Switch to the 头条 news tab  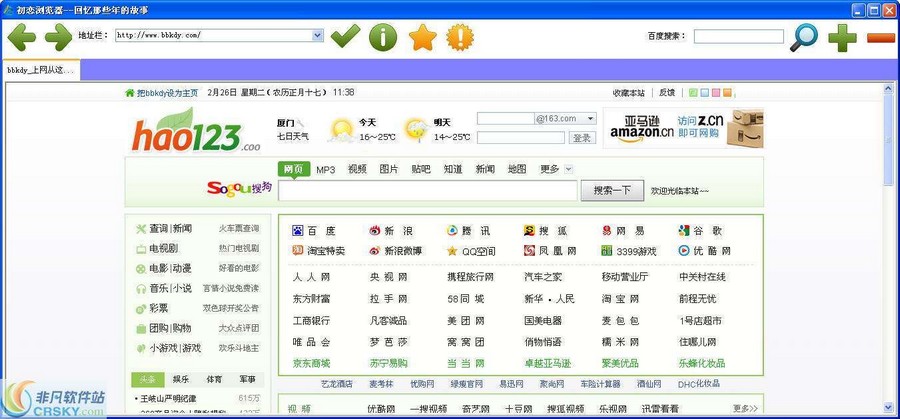(148, 379)
